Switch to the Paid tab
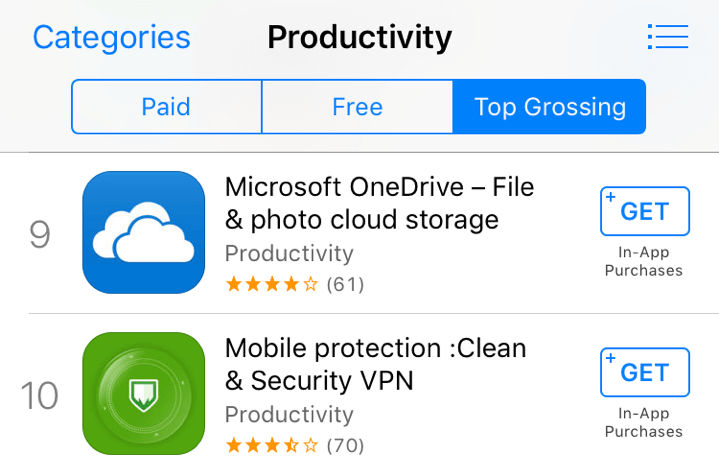 (x=166, y=107)
